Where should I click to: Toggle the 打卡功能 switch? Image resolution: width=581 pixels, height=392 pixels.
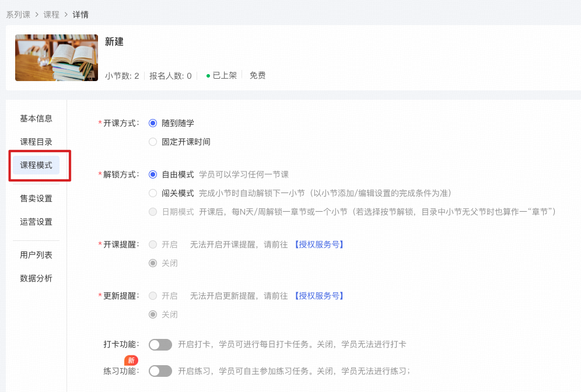tap(160, 345)
